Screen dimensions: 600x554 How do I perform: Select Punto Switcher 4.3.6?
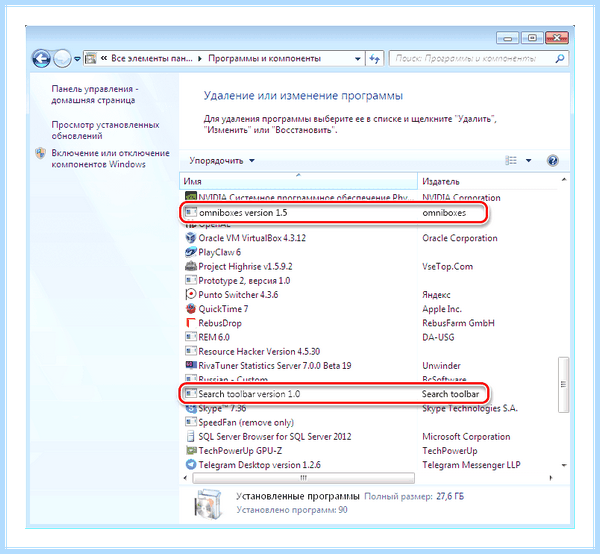point(238,295)
